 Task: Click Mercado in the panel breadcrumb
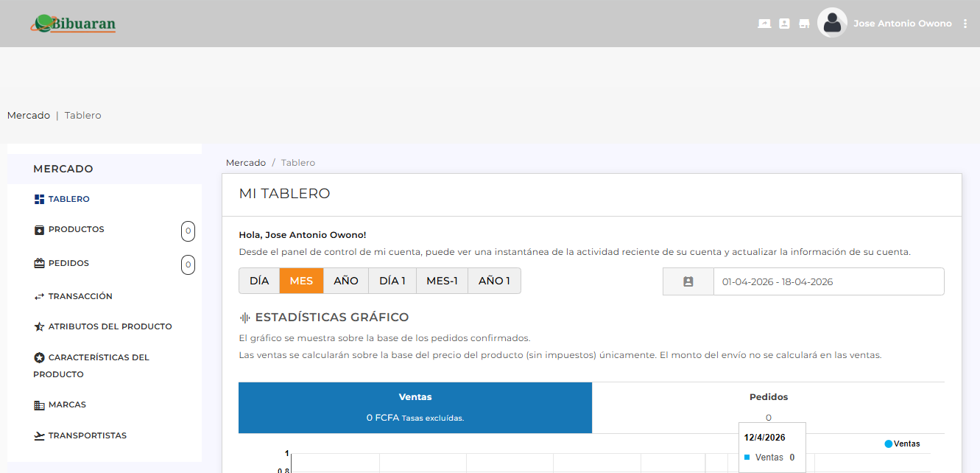pyautogui.click(x=246, y=162)
